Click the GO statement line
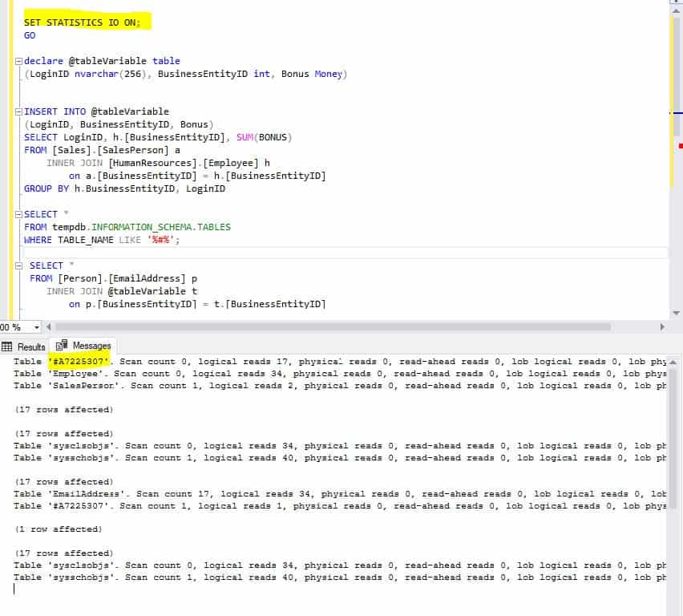The width and height of the screenshot is (683, 616). [x=30, y=35]
